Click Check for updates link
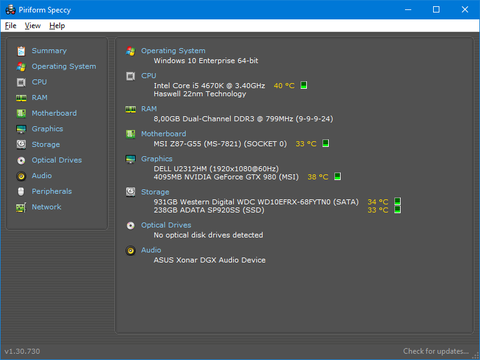This screenshot has height=360, width=480. (x=436, y=351)
